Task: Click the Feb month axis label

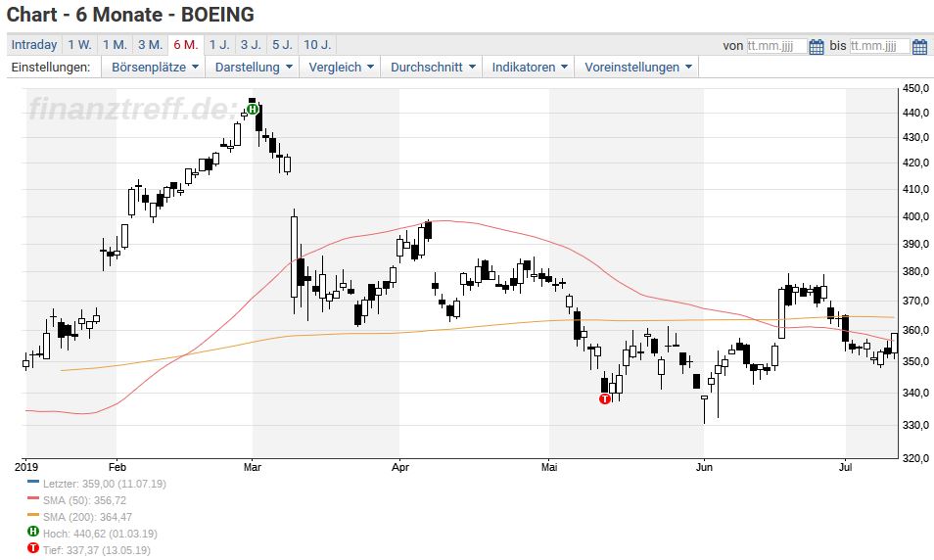Action: (x=117, y=467)
